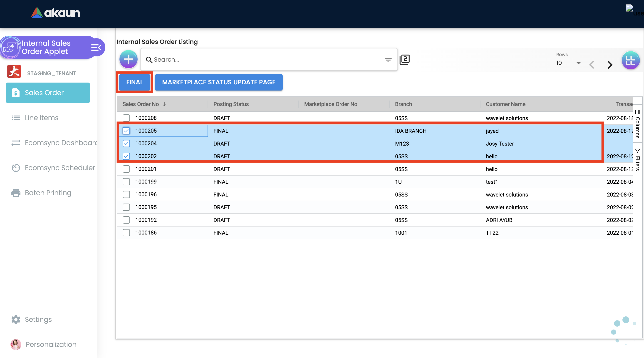Click the FINAL button
644x358 pixels.
point(134,82)
